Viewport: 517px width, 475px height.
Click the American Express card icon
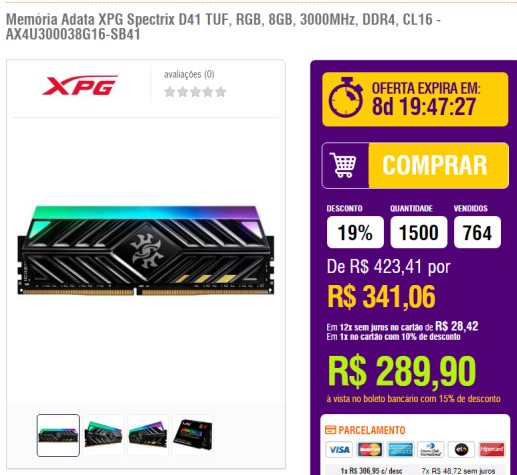pos(400,450)
